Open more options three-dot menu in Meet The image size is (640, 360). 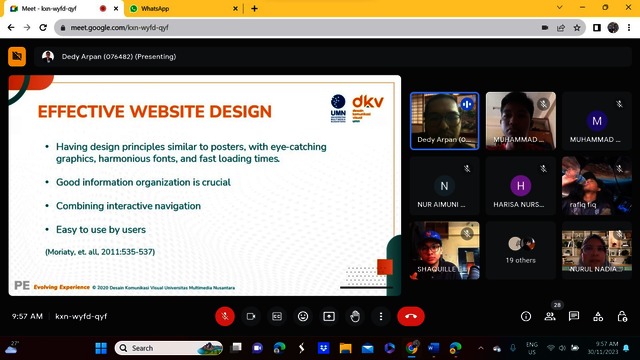click(x=381, y=316)
